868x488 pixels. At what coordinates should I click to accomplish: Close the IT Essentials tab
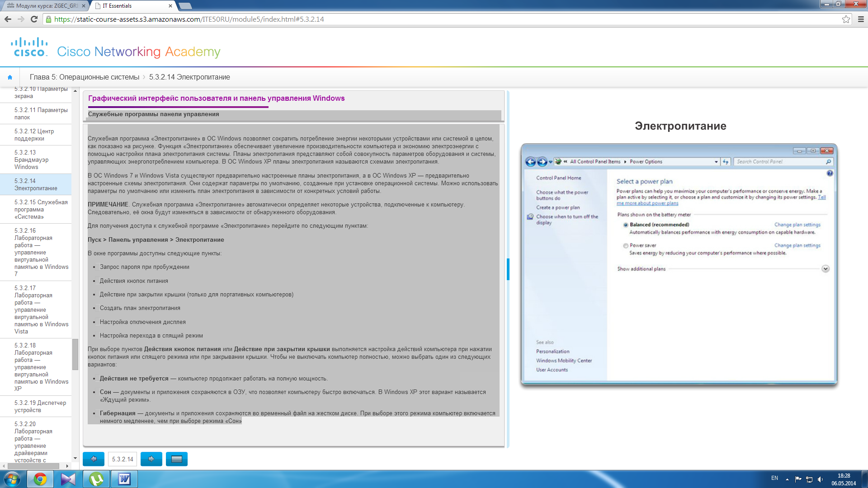(170, 6)
